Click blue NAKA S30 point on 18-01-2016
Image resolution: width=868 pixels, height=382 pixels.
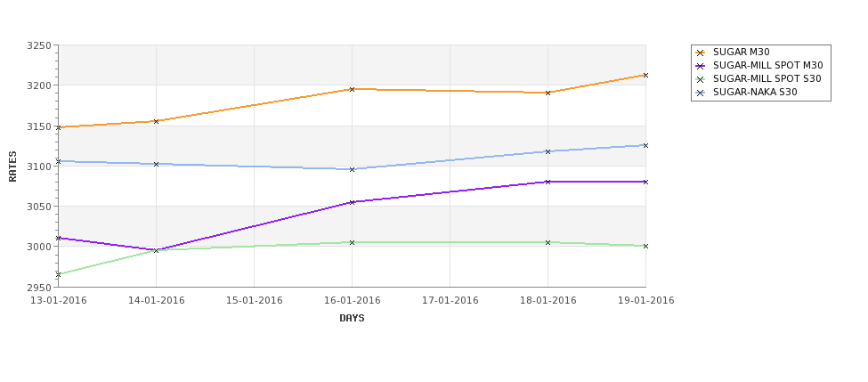tap(548, 151)
